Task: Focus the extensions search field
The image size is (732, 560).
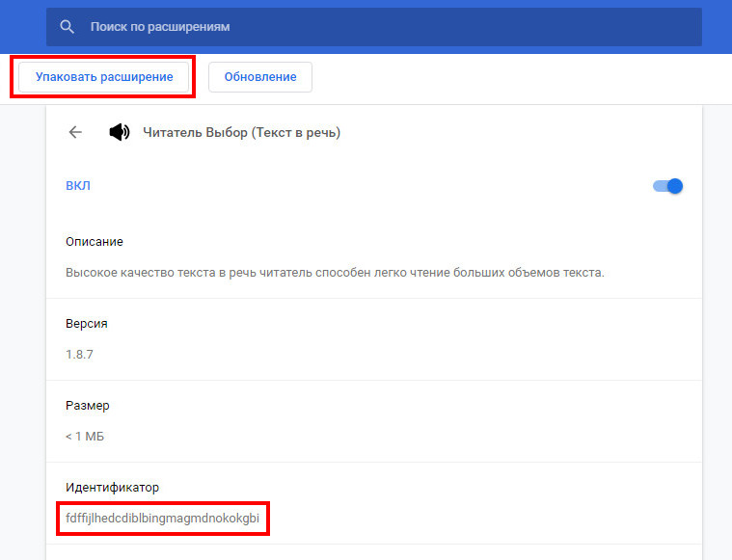Action: (x=374, y=27)
